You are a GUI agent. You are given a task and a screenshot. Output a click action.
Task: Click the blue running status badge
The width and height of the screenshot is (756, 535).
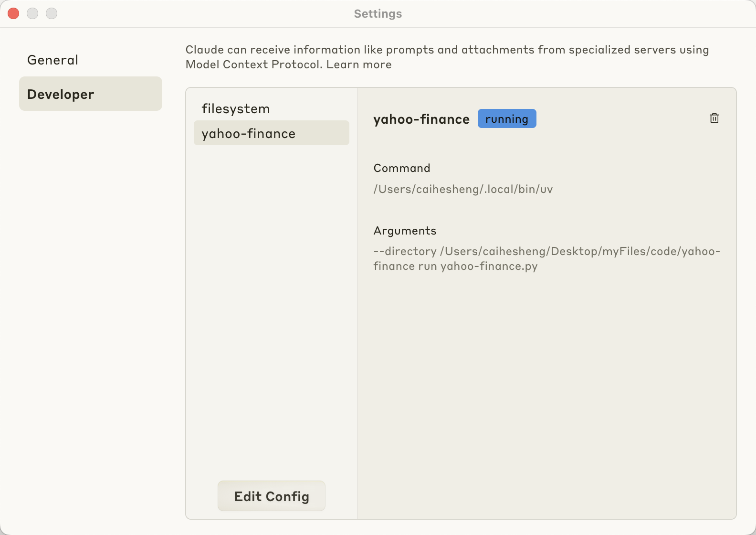coord(506,119)
